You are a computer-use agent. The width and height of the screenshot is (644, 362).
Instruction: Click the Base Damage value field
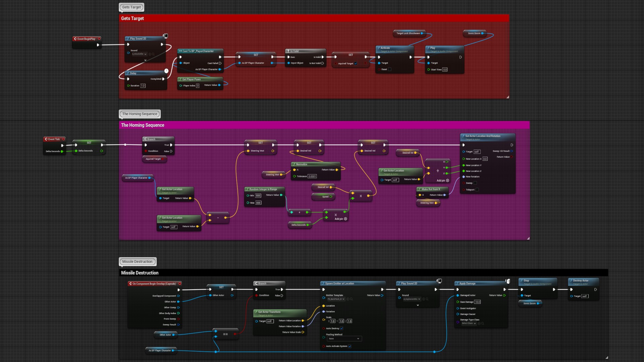(477, 302)
